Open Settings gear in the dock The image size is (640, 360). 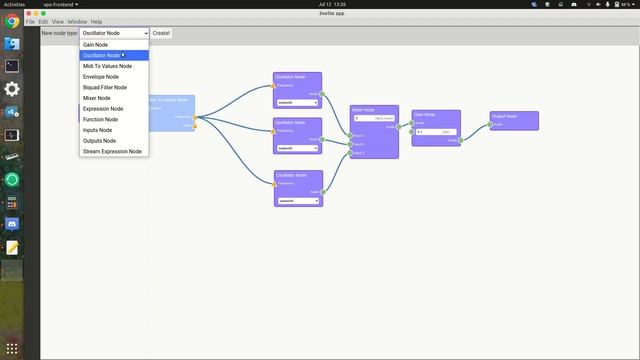pos(12,89)
